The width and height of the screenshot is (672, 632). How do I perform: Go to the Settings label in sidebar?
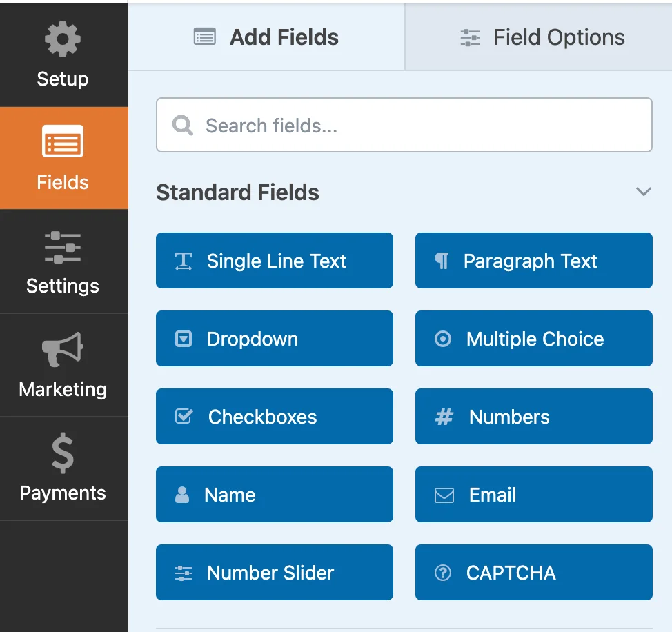(x=63, y=286)
